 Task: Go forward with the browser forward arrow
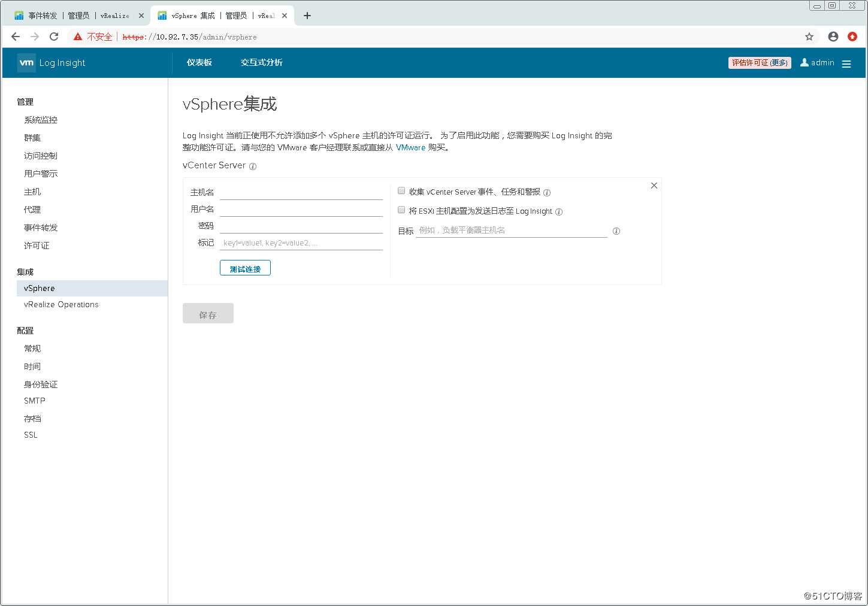tap(35, 37)
